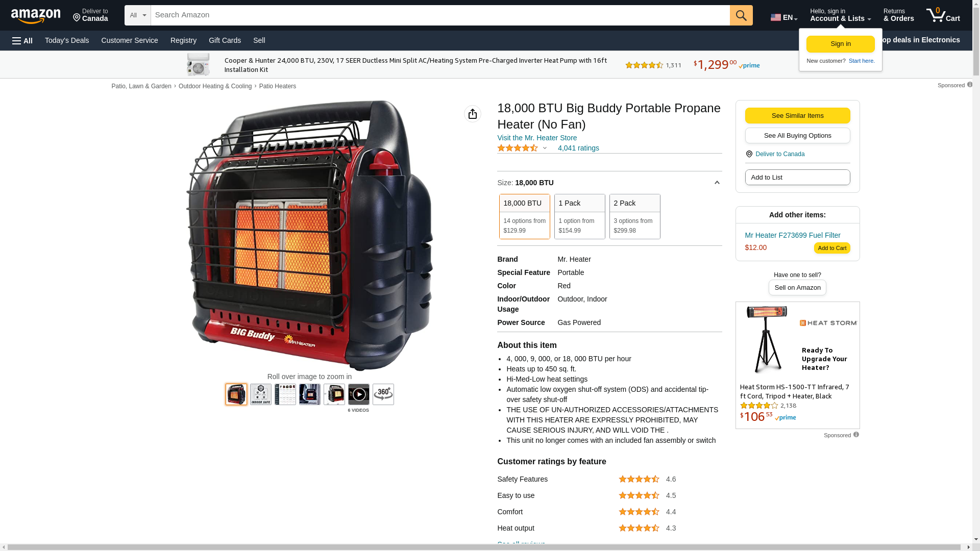Open the All hamburger menu
This screenshot has width=980, height=551.
pyautogui.click(x=22, y=41)
